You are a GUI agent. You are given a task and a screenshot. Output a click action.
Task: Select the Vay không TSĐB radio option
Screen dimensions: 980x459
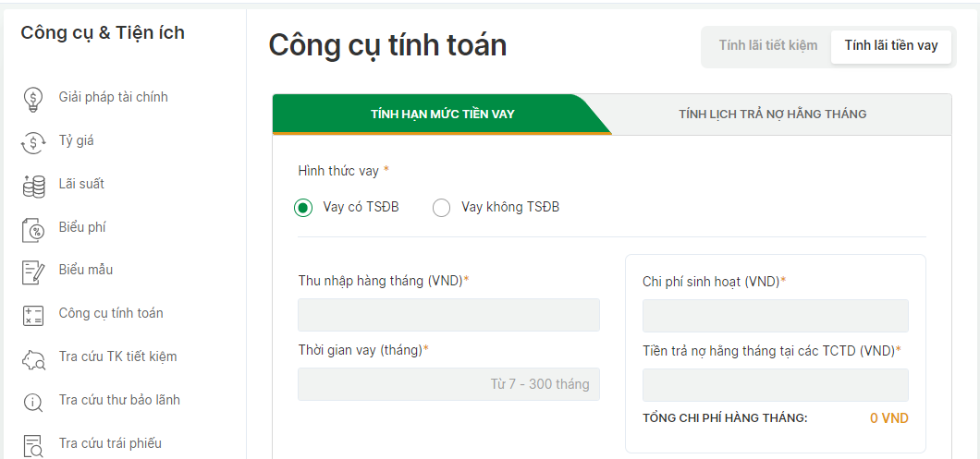pyautogui.click(x=441, y=208)
